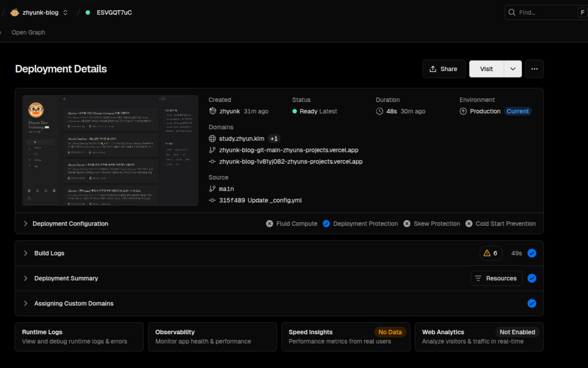This screenshot has height=368, width=588.
Task: Click the zhyunk-blog project avatar icon
Action: [15, 12]
